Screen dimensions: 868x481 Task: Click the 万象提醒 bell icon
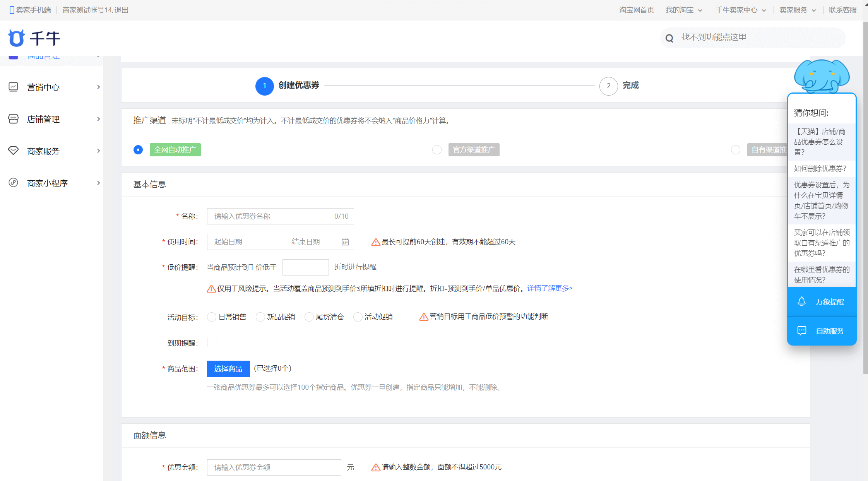tap(801, 301)
